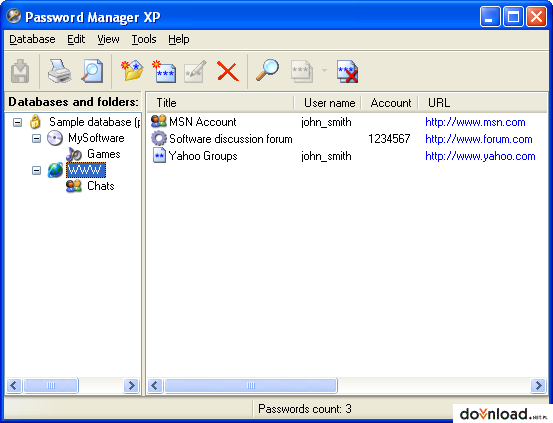Collapse the MySoftware folder node
Image resolution: width=553 pixels, height=423 pixels.
[x=36, y=138]
